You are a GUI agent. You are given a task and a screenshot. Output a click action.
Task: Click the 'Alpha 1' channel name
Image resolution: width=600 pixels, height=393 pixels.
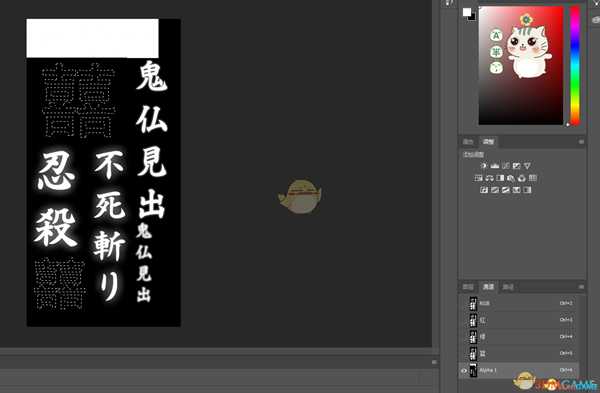(x=488, y=370)
